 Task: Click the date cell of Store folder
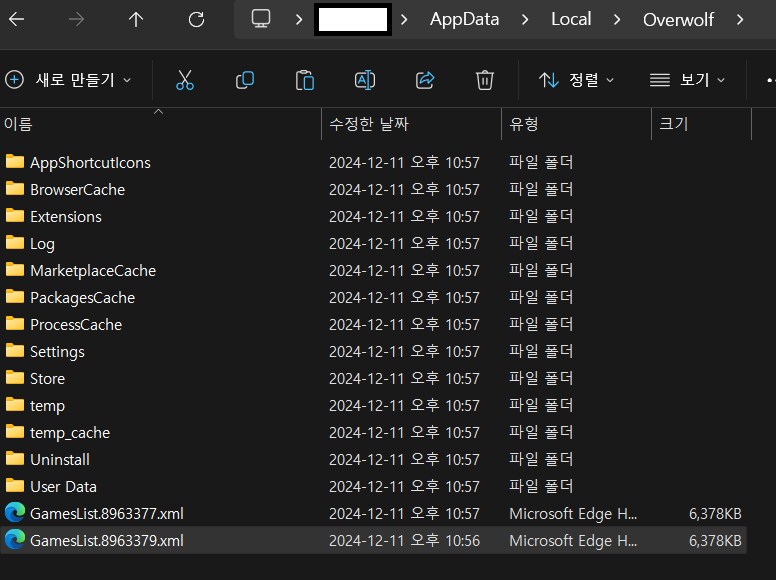point(404,379)
